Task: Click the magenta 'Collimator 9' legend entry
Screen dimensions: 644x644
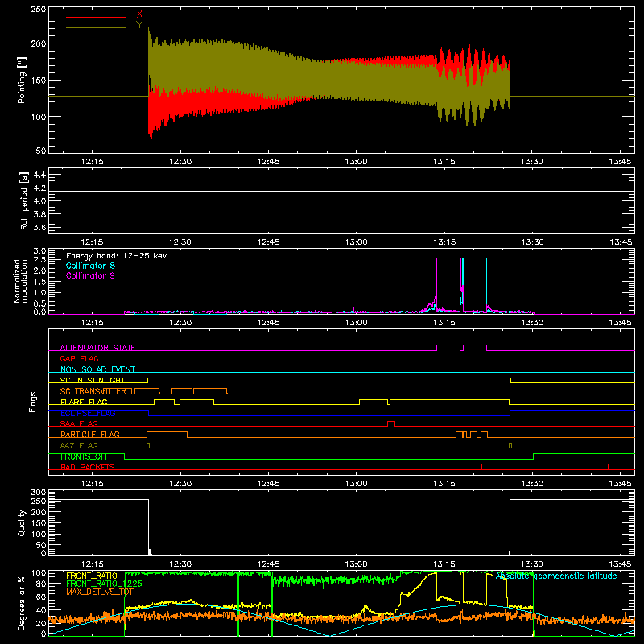Action: click(x=90, y=275)
